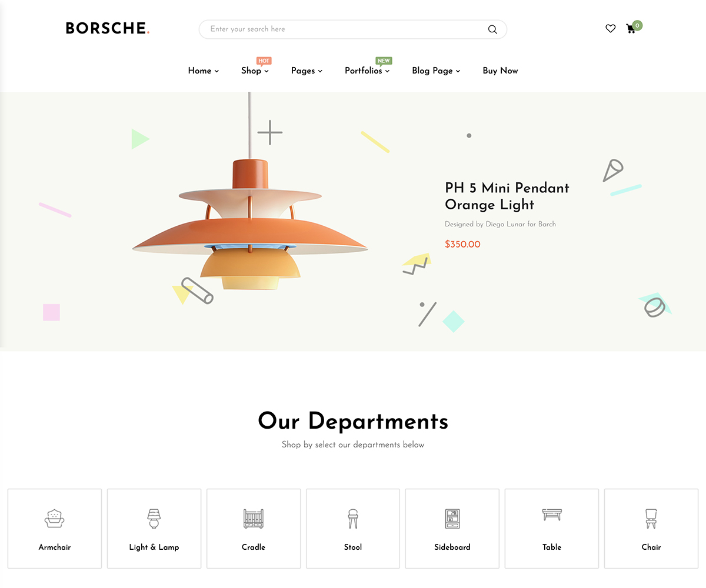Click the Sideboard department icon
Viewport: 706px width, 588px height.
(452, 518)
